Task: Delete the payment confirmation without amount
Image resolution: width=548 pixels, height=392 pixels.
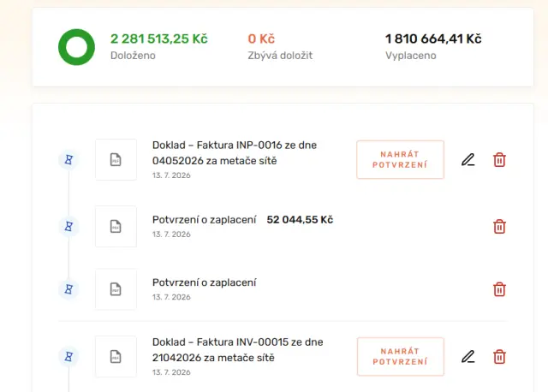Action: click(499, 289)
